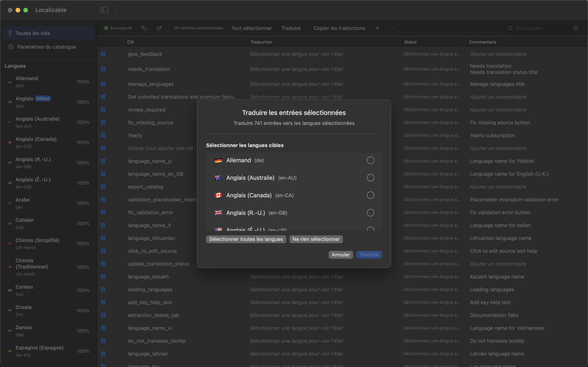Click Tout sélectionner in toolbar
The height and width of the screenshot is (367, 588).
click(252, 28)
